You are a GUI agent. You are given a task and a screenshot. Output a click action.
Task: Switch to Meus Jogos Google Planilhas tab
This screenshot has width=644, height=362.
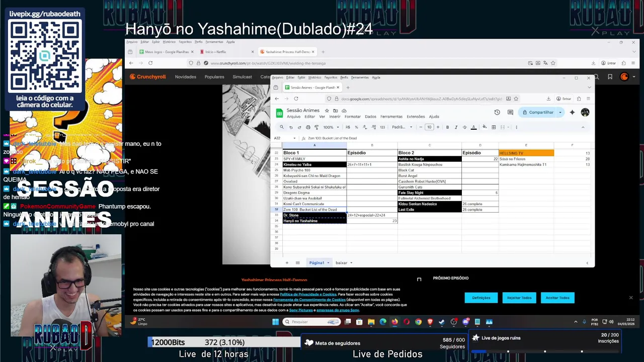pyautogui.click(x=167, y=52)
